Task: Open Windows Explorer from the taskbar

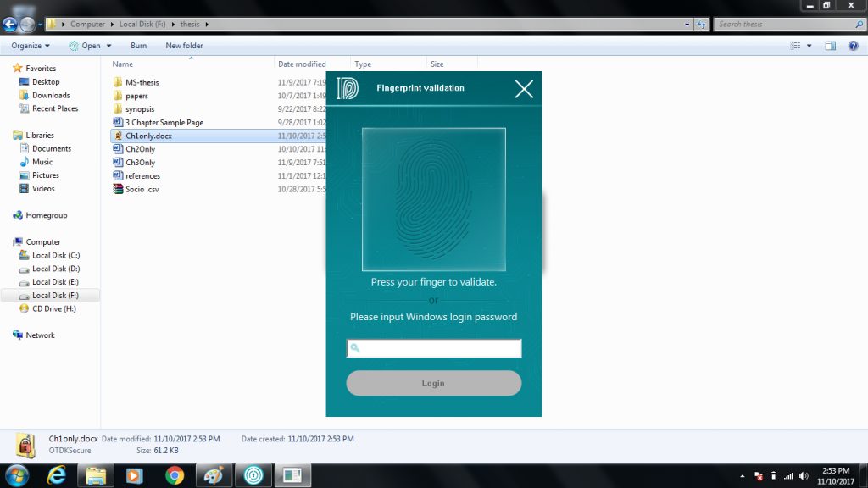Action: click(x=96, y=475)
